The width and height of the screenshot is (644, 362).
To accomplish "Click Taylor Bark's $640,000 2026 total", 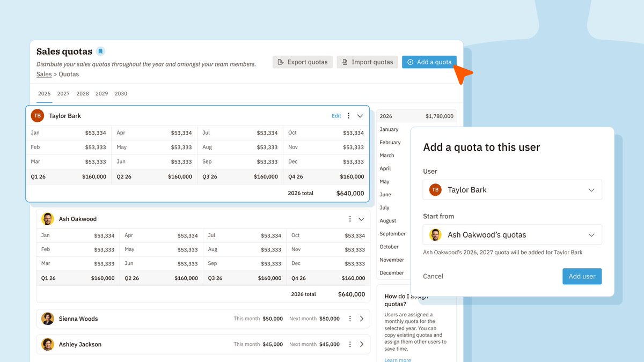I will 350,194.
